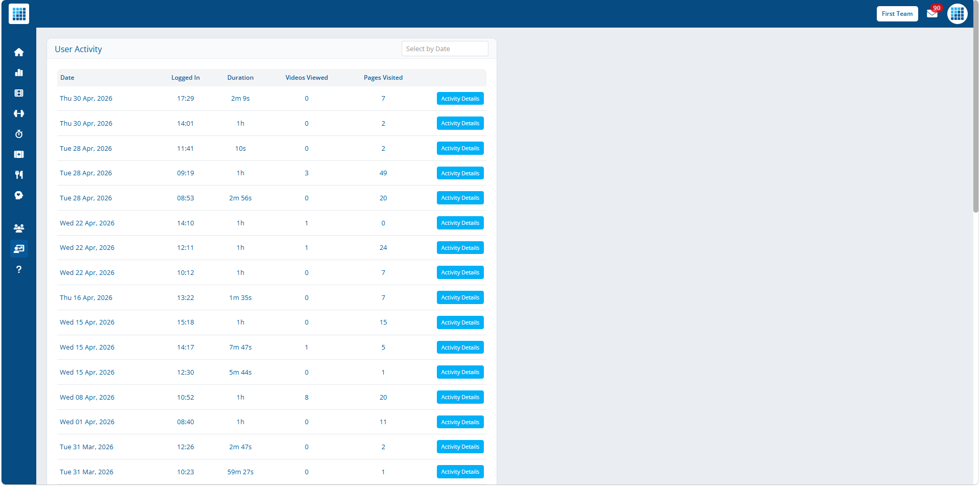Open the First Team switcher
Viewport: 980px width, 486px height.
pyautogui.click(x=897, y=14)
